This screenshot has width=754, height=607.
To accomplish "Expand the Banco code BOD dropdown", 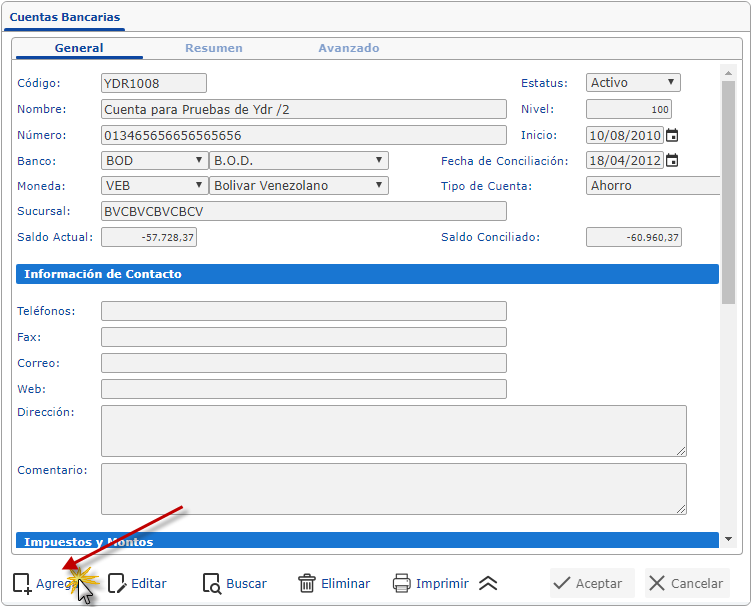I will point(154,160).
